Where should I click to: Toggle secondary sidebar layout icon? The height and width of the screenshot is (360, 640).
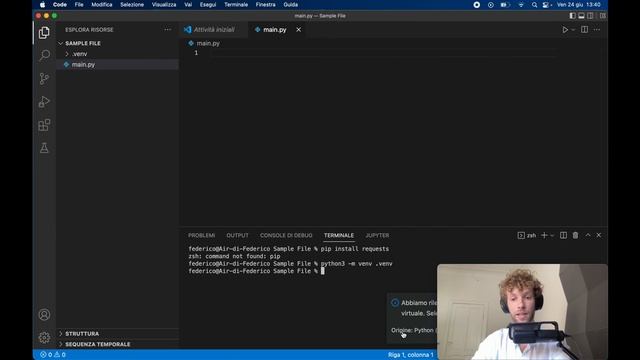click(x=590, y=16)
